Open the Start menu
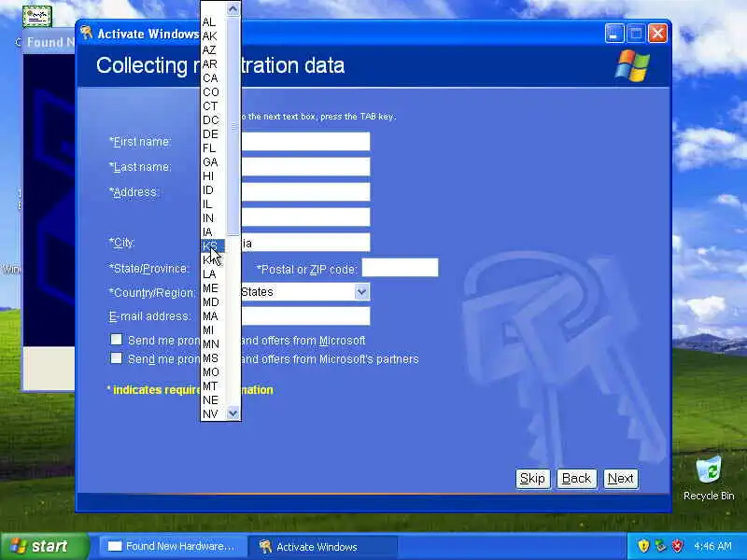Viewport: 747px width, 560px height. pos(44,546)
